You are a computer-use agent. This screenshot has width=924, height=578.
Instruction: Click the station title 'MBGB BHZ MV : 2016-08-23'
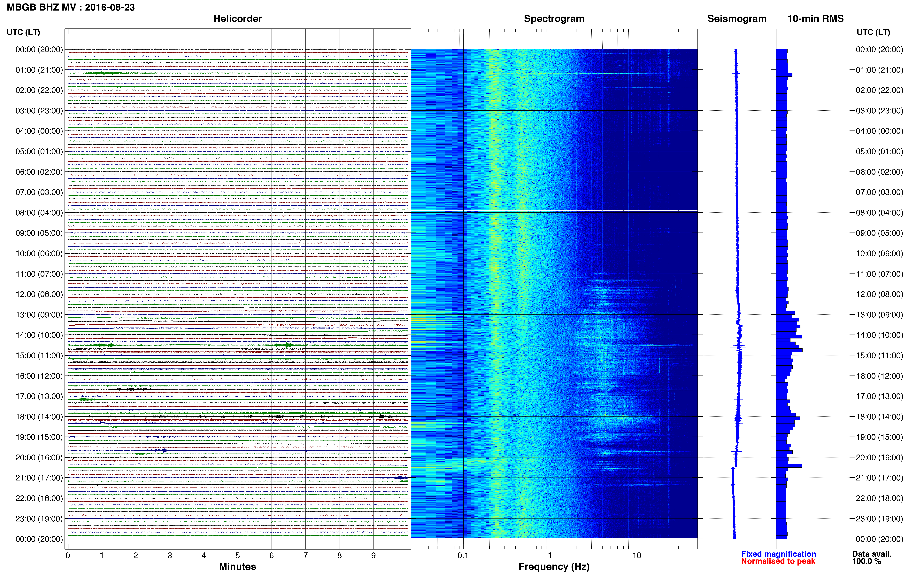coord(71,7)
